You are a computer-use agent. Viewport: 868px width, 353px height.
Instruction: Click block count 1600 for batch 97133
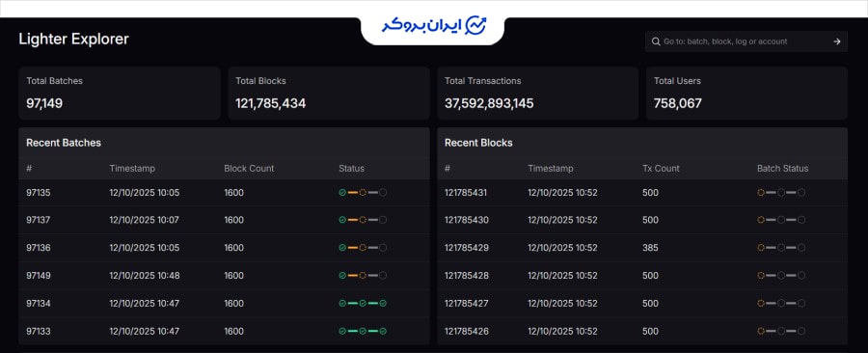point(233,331)
